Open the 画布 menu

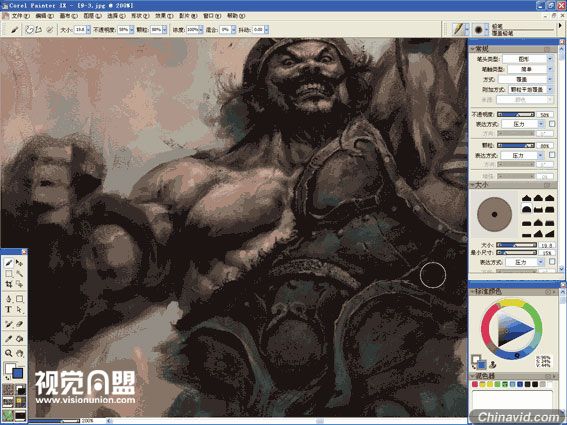tap(68, 16)
